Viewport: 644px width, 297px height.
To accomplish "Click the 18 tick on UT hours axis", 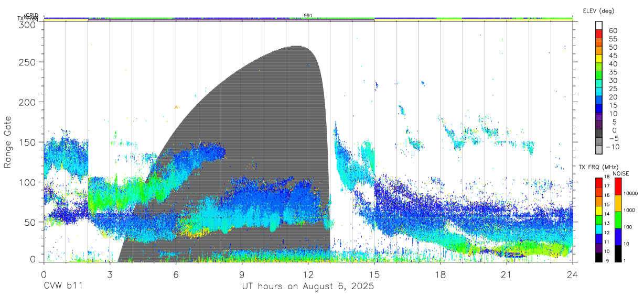I will pyautogui.click(x=440, y=274).
